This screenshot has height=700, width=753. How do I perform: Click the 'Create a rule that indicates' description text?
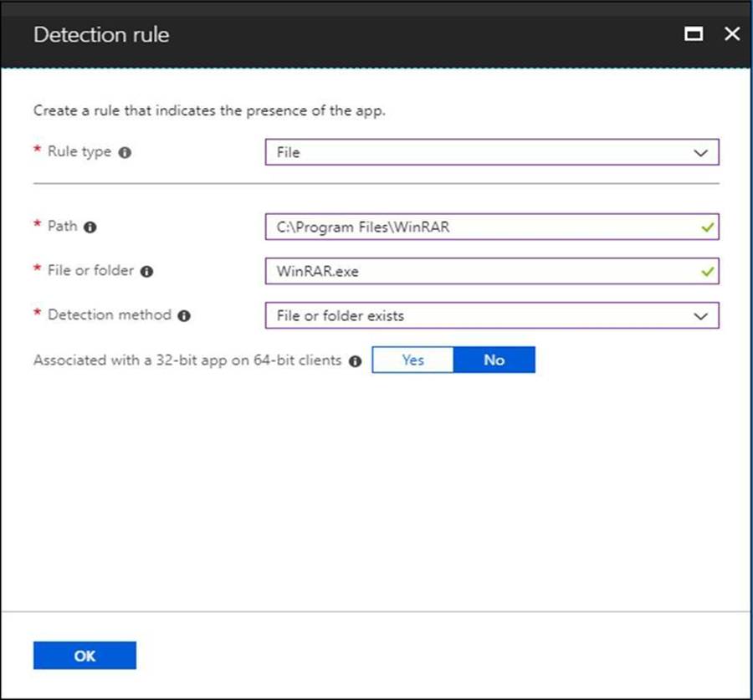click(209, 110)
